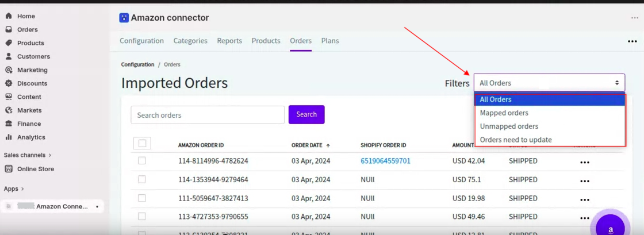Click the Orders inbox icon in sidebar
The height and width of the screenshot is (235, 644).
click(8, 29)
